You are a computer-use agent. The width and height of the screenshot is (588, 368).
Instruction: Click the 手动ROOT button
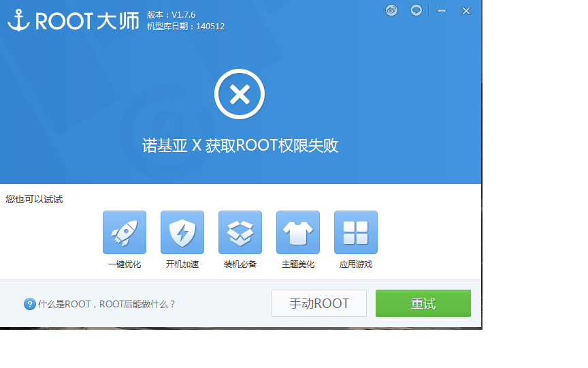click(x=319, y=303)
